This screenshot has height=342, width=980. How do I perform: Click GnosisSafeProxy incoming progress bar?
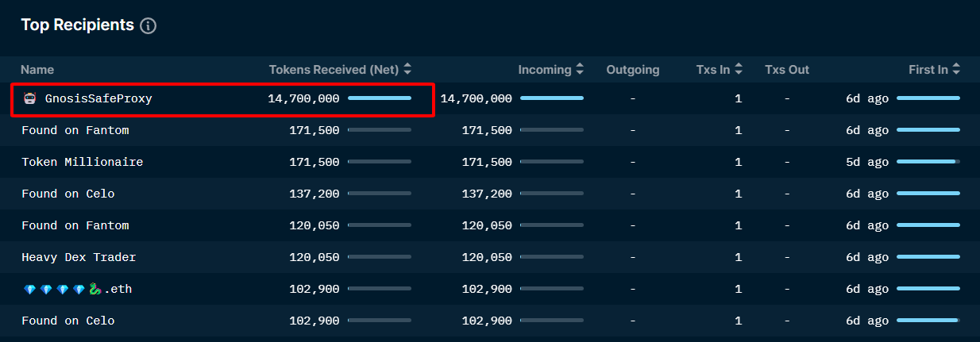coord(552,98)
